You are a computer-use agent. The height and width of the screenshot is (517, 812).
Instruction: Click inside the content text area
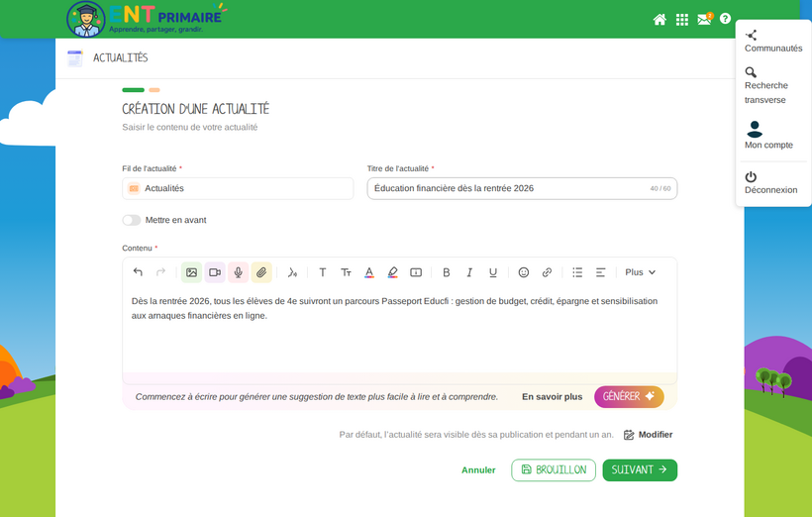[399, 334]
